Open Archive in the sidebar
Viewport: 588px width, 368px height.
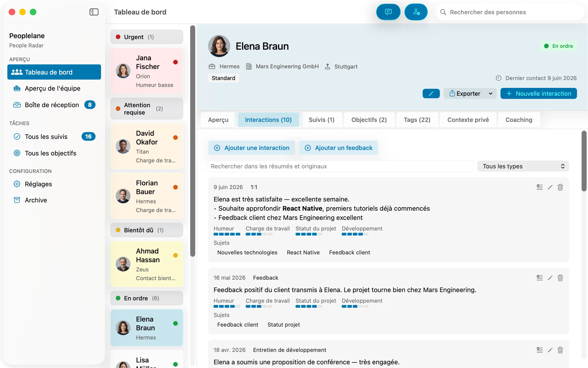click(54, 200)
